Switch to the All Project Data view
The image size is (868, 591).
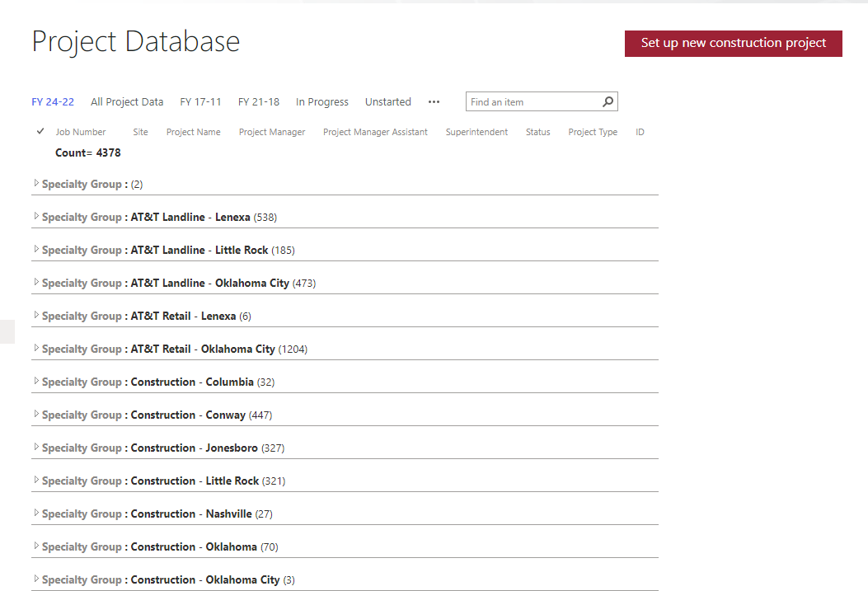(x=127, y=102)
